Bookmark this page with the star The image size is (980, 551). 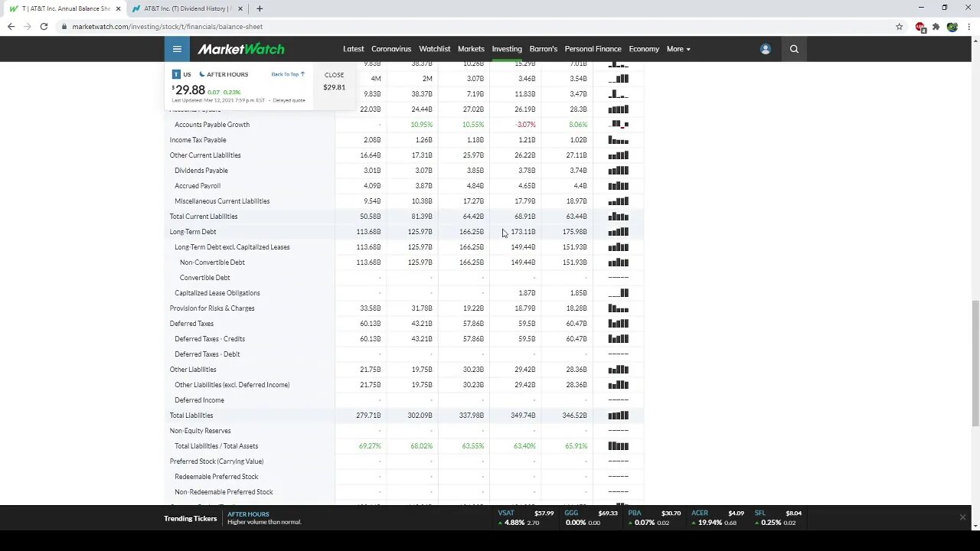[899, 26]
